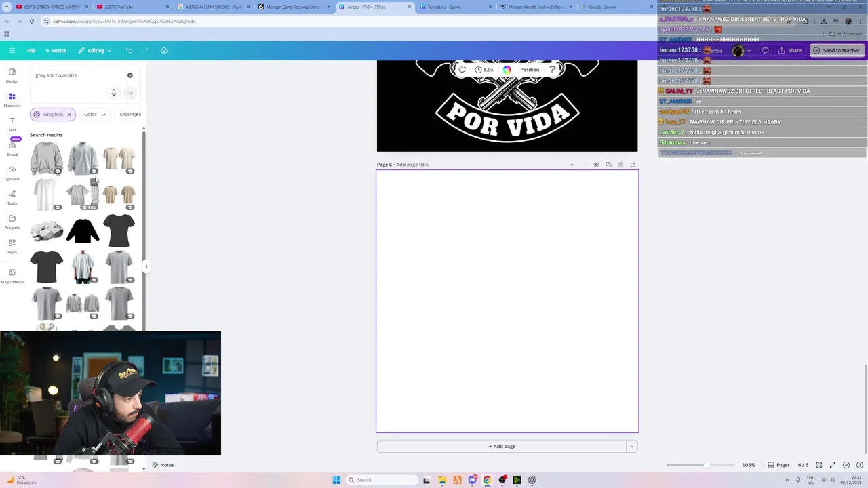868x488 pixels.
Task: Open the Uploads sidebar panel
Action: pos(12,173)
